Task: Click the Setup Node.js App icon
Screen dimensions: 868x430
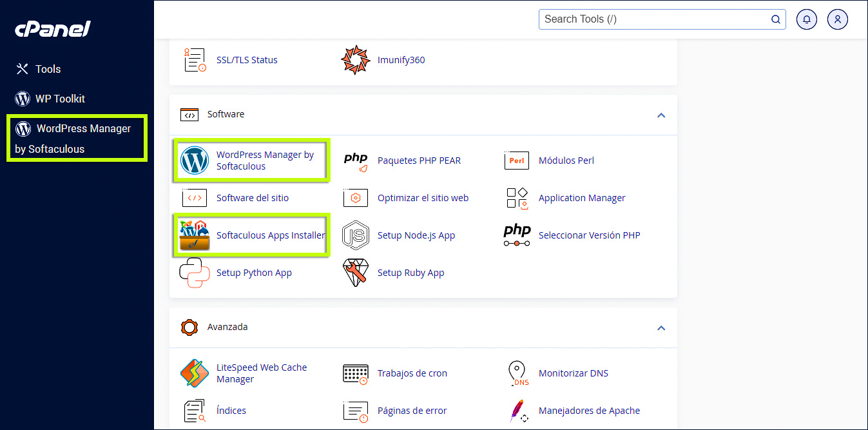Action: click(356, 235)
